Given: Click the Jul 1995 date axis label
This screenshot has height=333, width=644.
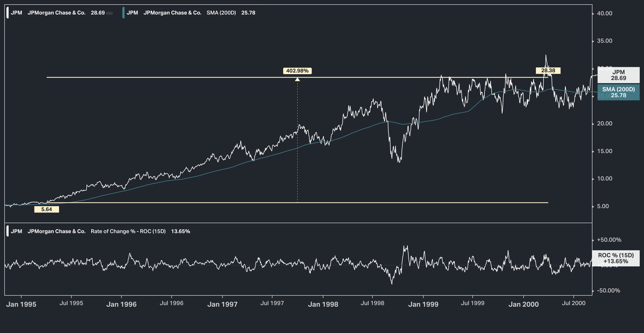Looking at the screenshot, I should coord(71,303).
